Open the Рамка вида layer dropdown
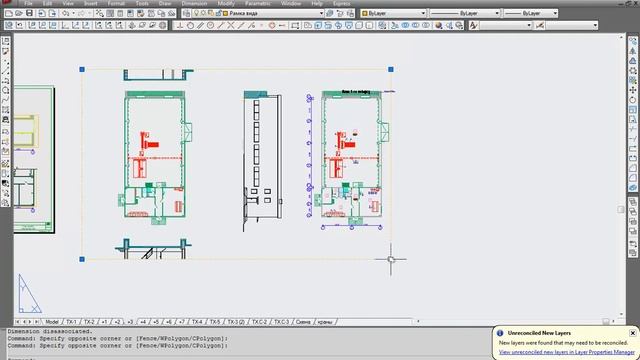Screen dimensions: 640x360 [x=322, y=13]
